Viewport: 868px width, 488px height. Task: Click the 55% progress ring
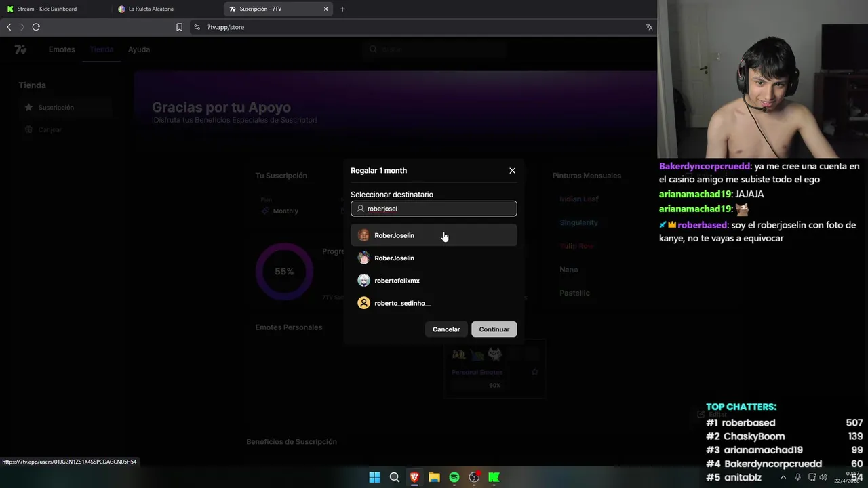[284, 271]
